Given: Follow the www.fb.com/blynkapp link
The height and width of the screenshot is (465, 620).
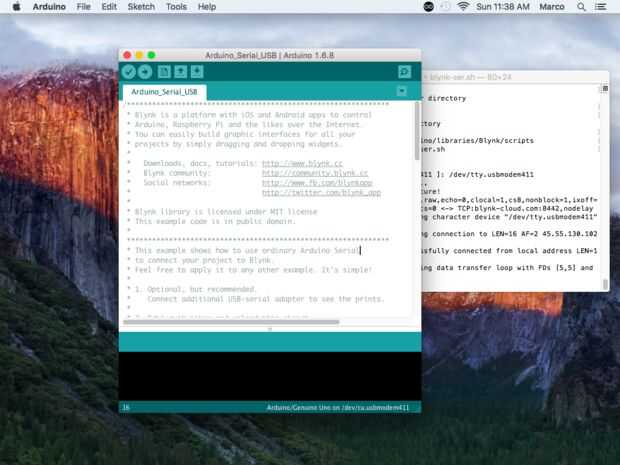Looking at the screenshot, I should [317, 183].
